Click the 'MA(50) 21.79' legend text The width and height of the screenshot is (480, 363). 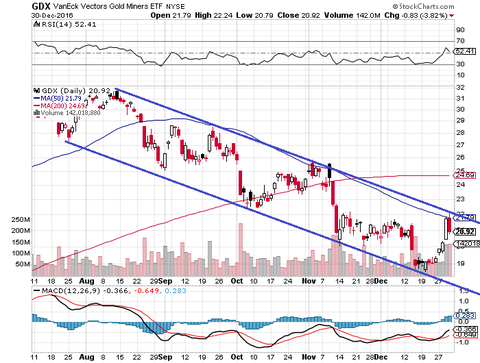(61, 99)
